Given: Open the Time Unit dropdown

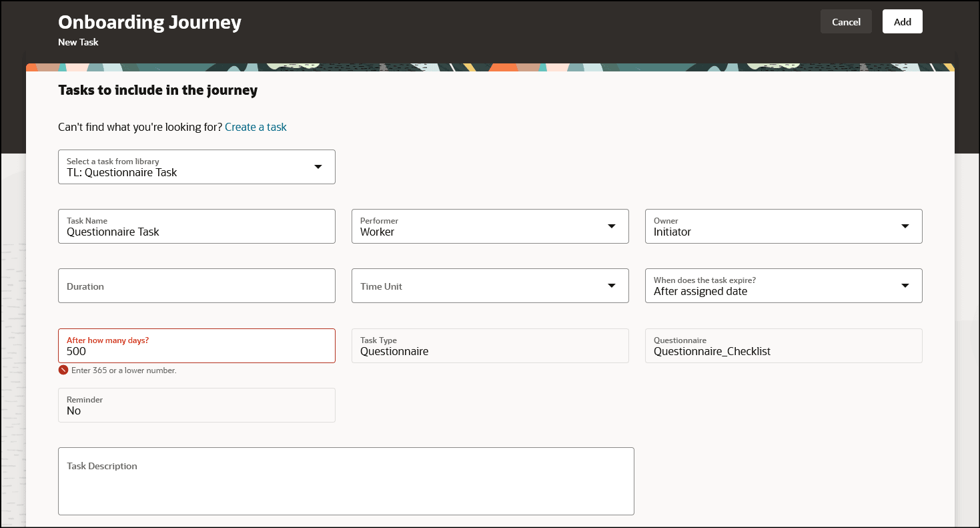Looking at the screenshot, I should pos(490,286).
